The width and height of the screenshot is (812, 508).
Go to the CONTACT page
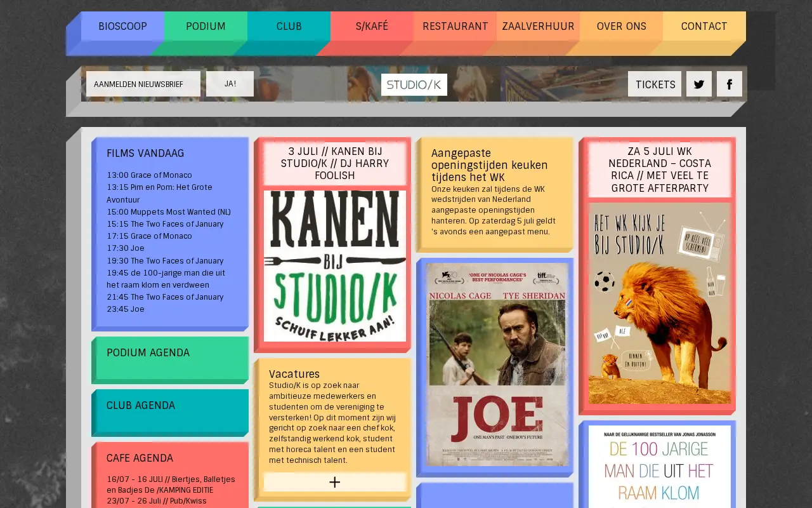(704, 26)
